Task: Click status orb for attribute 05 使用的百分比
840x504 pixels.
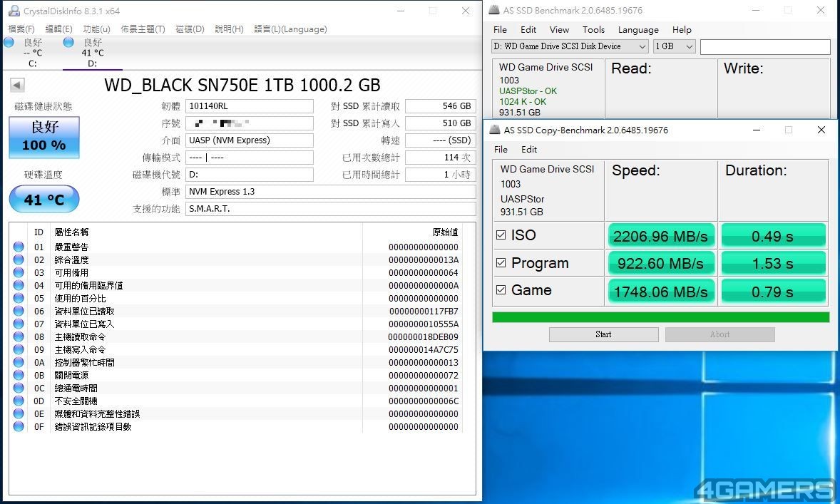Action: click(x=19, y=298)
